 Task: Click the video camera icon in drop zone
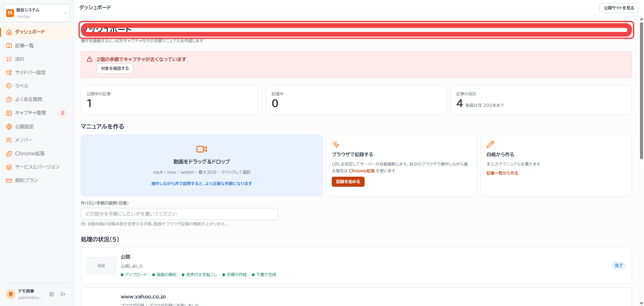coord(202,149)
